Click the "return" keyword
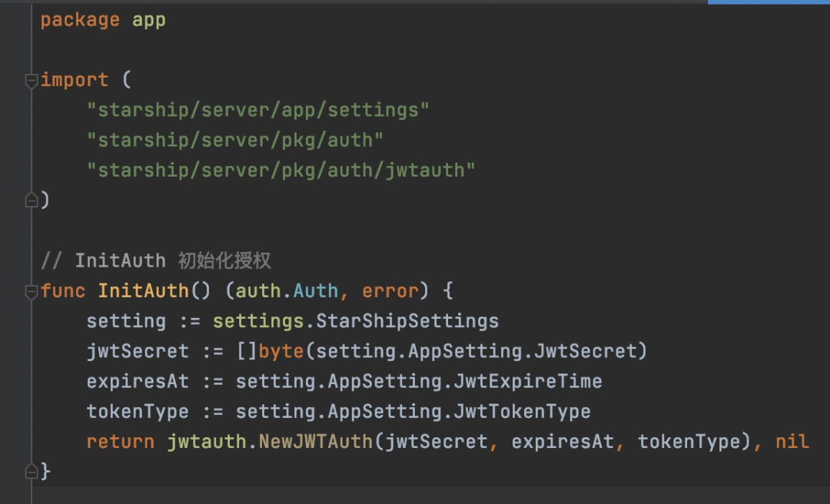Viewport: 830px width, 504px height. pyautogui.click(x=121, y=442)
